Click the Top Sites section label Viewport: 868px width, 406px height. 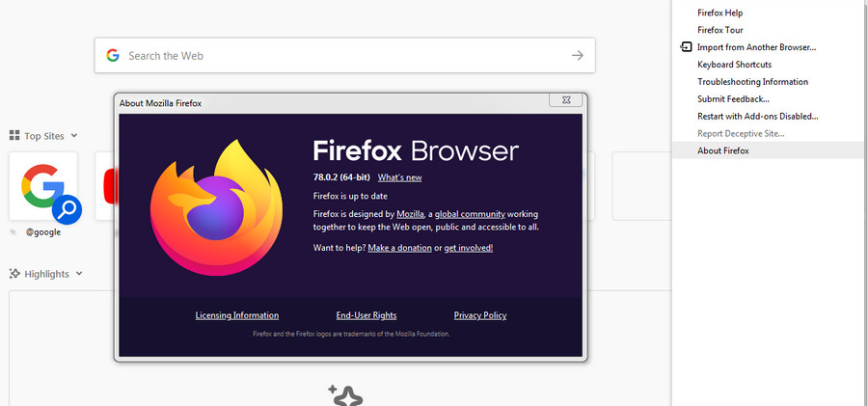pos(44,136)
